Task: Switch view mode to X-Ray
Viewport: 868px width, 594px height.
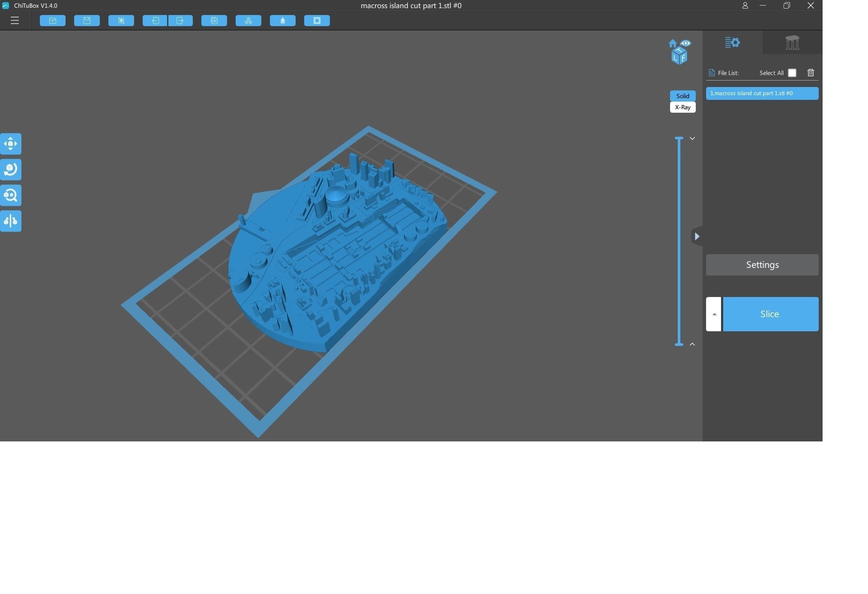Action: coord(682,108)
